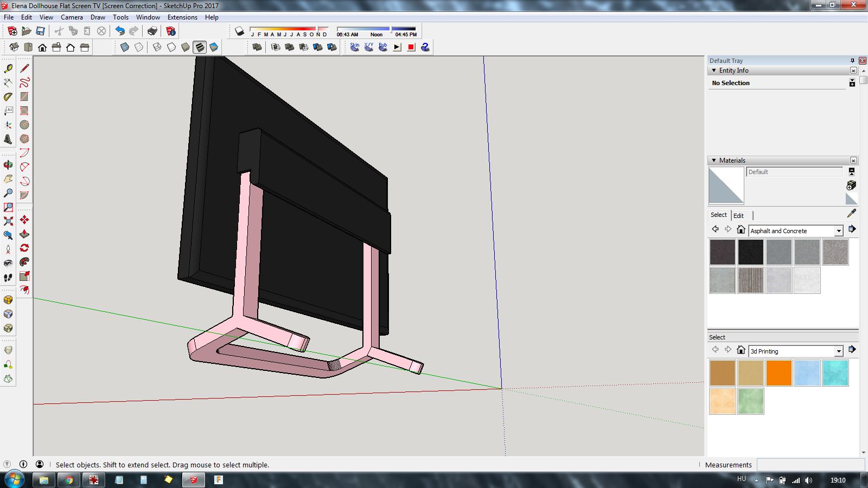
Task: Select the Pan hand tool
Action: click(x=8, y=179)
